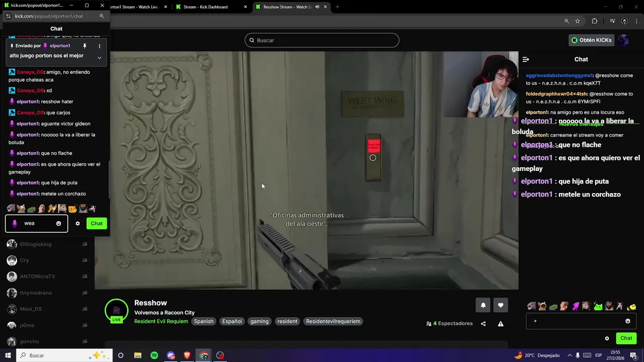The height and width of the screenshot is (362, 644).
Task: Open the browser extensions puzzle icon
Action: pos(595,21)
